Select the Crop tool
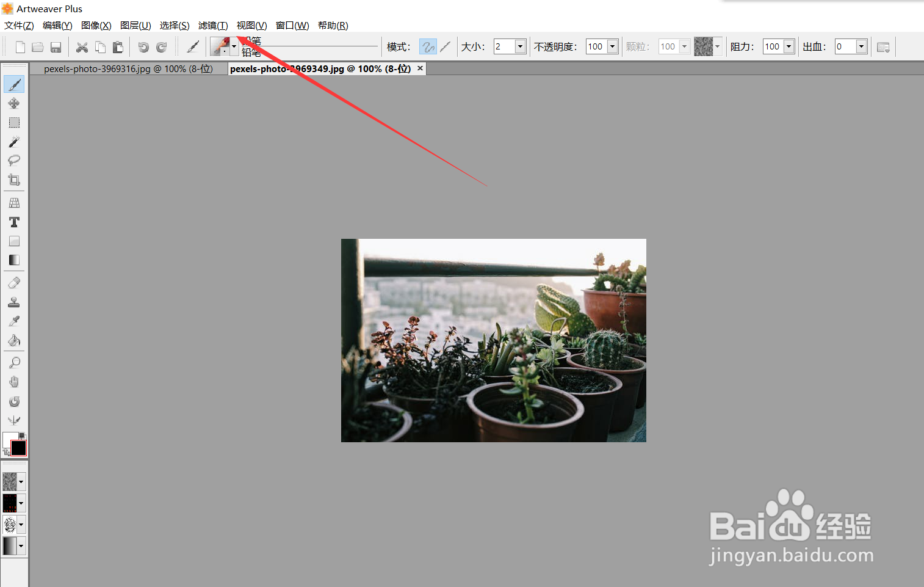 [x=14, y=180]
